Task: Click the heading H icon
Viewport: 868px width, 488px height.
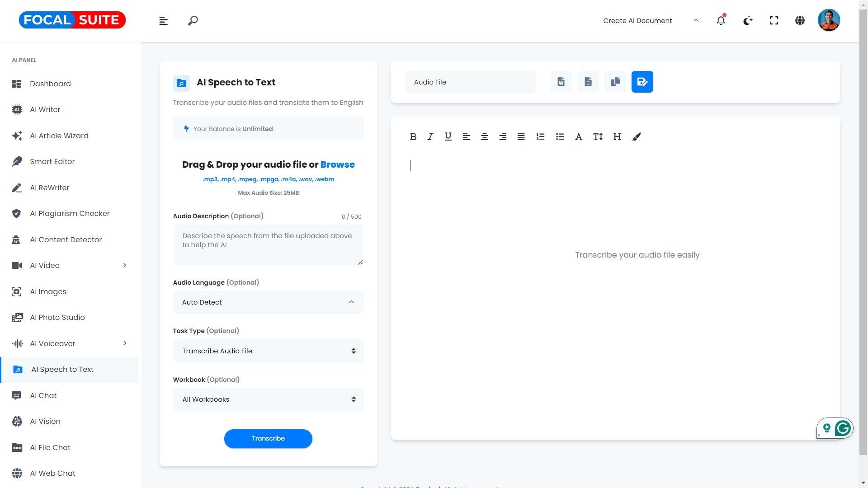Action: click(617, 136)
